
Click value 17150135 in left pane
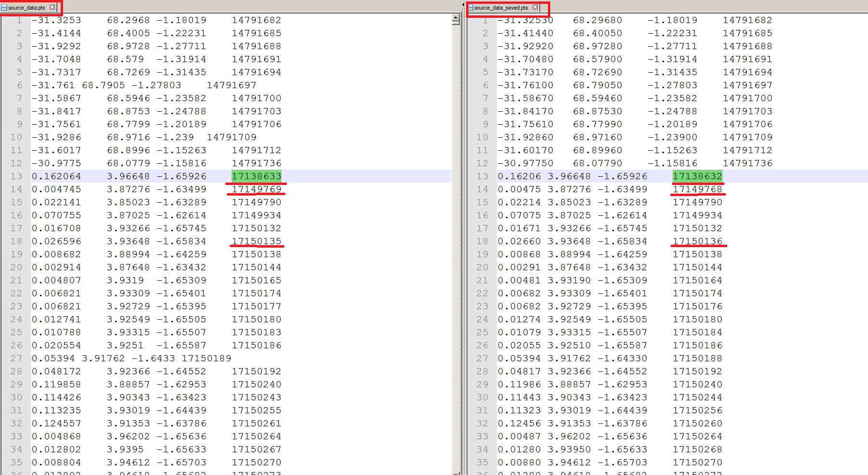point(256,241)
